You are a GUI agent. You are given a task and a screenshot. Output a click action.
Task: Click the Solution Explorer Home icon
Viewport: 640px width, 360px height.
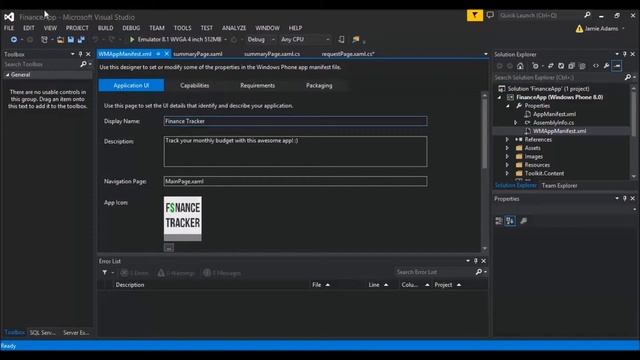coord(520,66)
